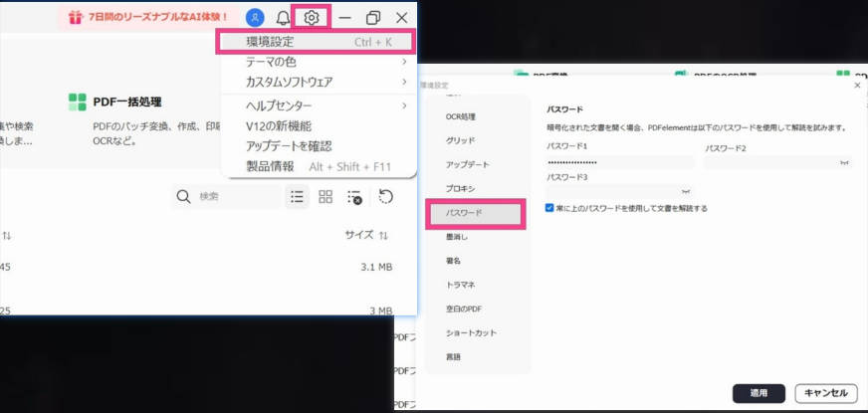
Task: Expand the テーマの色 submenu
Action: click(405, 62)
